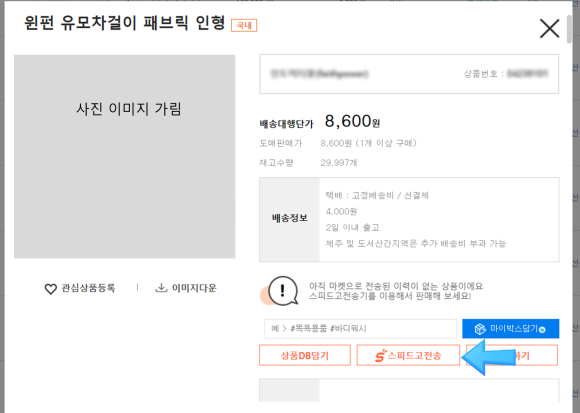Click the exclamation speech bubble notice icon

click(283, 291)
